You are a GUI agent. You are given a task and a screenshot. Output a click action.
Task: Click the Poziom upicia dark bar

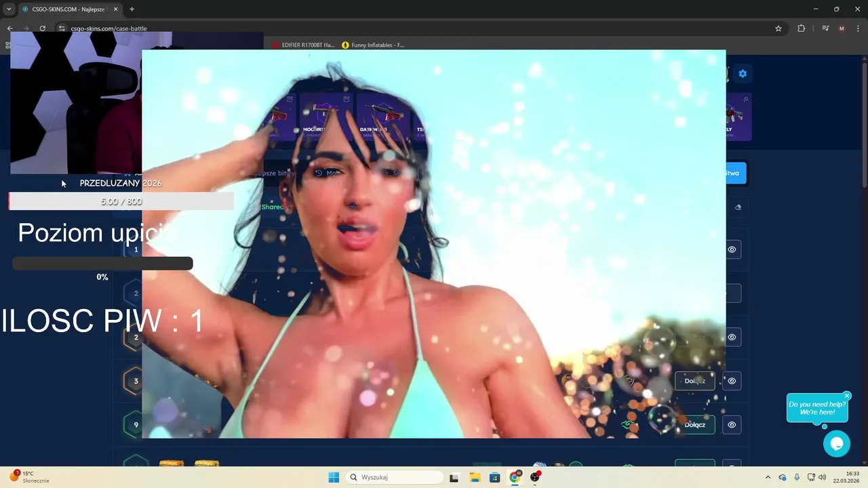[x=102, y=263]
